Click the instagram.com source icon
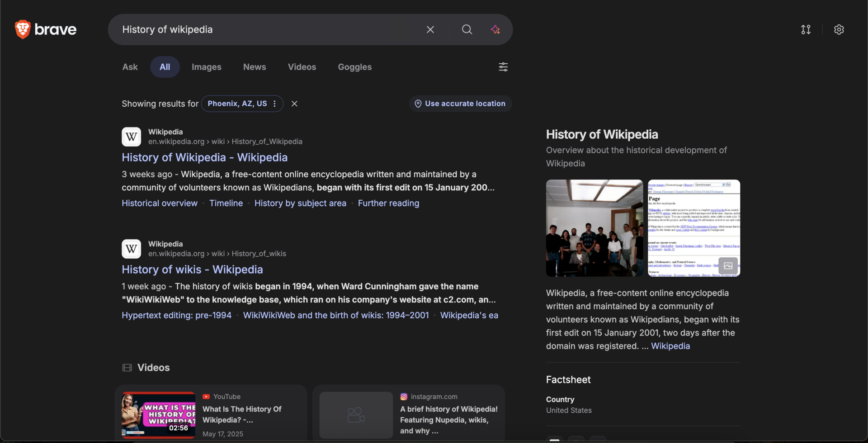868x443 pixels. tap(404, 396)
